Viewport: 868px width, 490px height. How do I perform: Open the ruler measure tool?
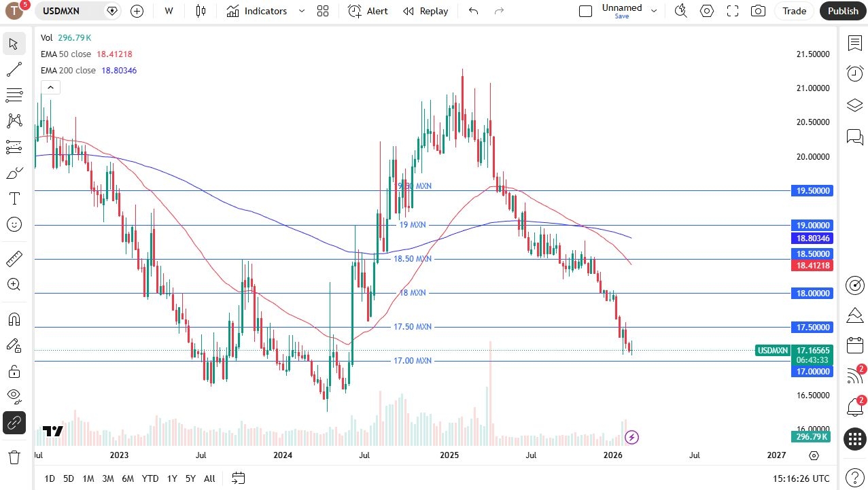14,259
